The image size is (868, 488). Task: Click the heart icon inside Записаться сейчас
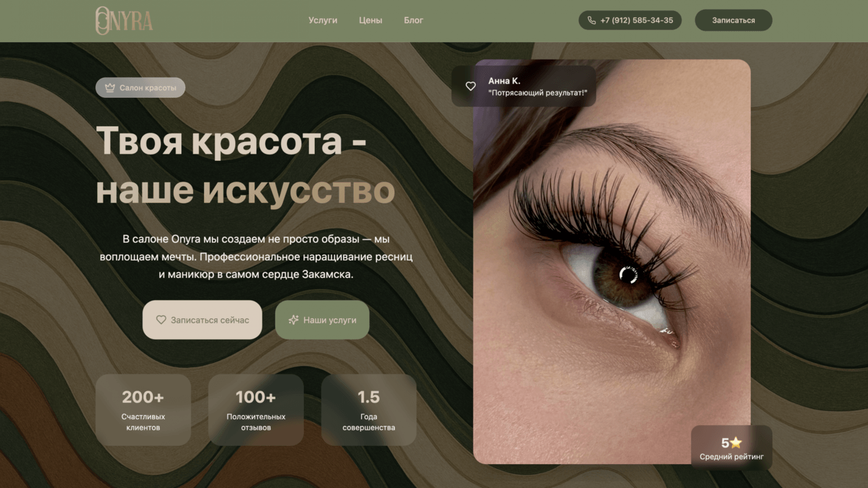161,319
